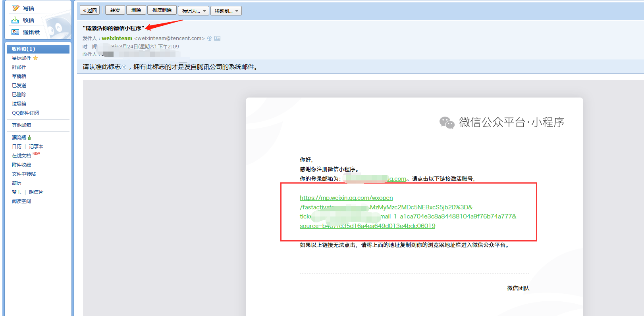The height and width of the screenshot is (316, 644).
Task: Open 在线文档 online documents
Action: (21, 156)
